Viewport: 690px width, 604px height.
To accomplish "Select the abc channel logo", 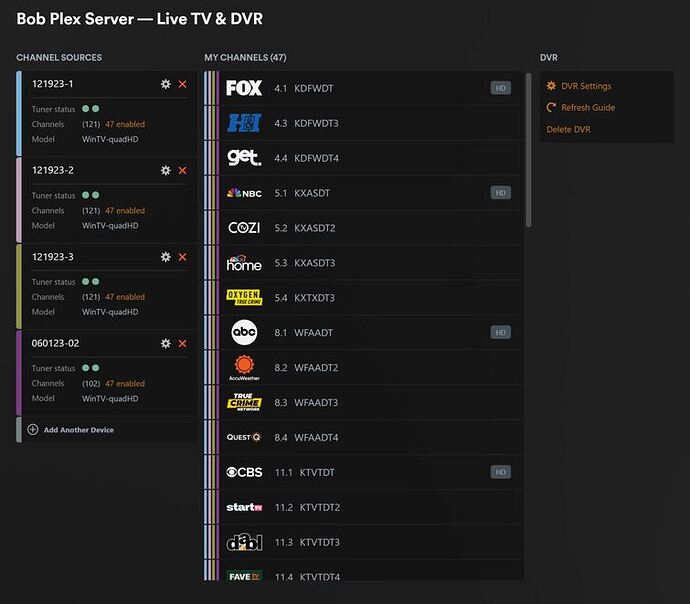I will [244, 332].
